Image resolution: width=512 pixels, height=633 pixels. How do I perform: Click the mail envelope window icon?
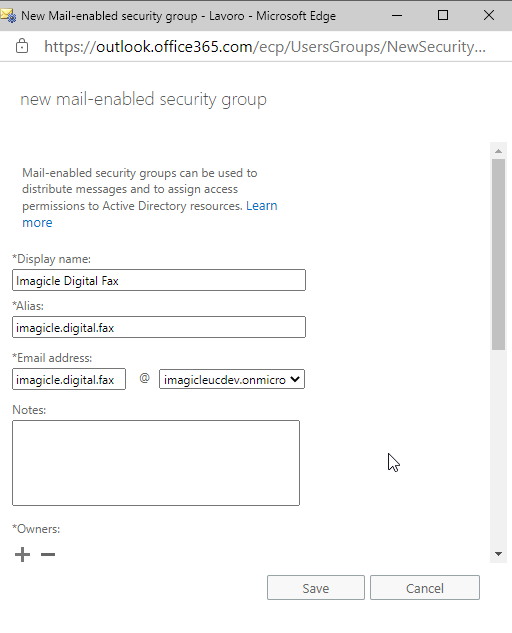pos(8,16)
